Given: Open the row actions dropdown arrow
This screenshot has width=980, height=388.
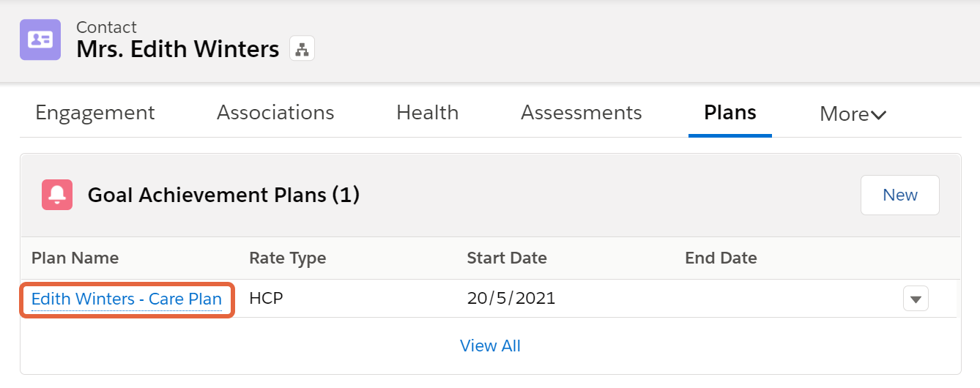Looking at the screenshot, I should 916,299.
